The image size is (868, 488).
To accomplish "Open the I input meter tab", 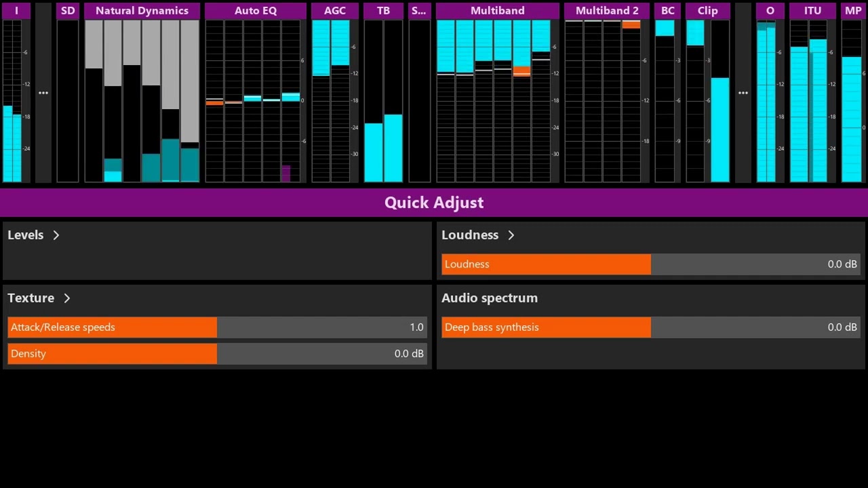I will [16, 11].
